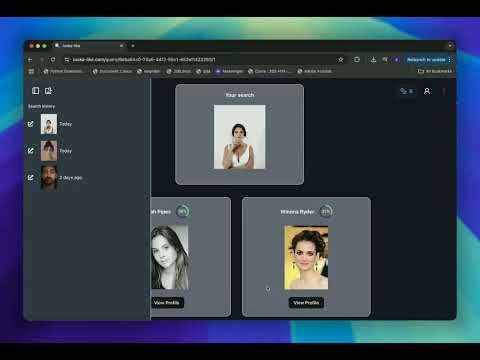Select the active browser tab
Image resolution: width=480 pixels, height=360 pixels.
pyautogui.click(x=90, y=46)
